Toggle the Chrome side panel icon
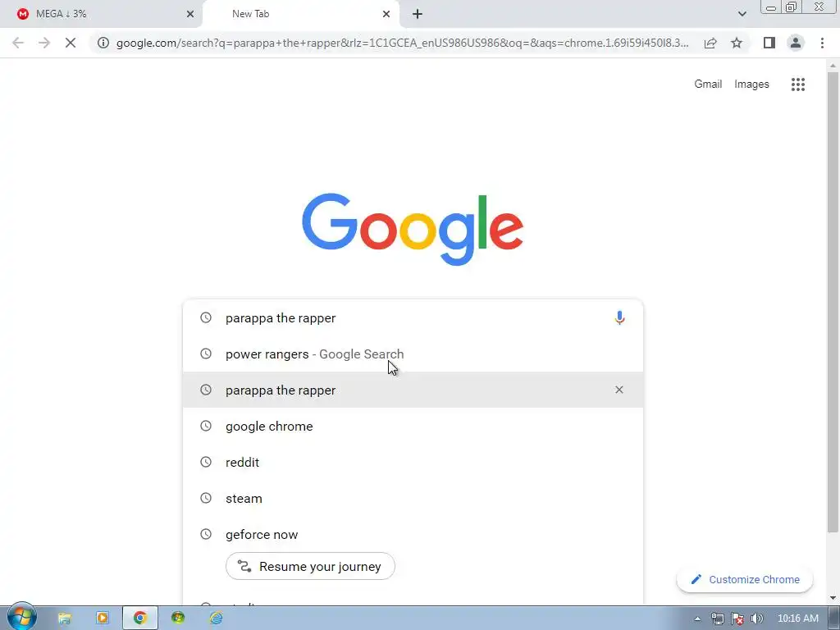 769,43
